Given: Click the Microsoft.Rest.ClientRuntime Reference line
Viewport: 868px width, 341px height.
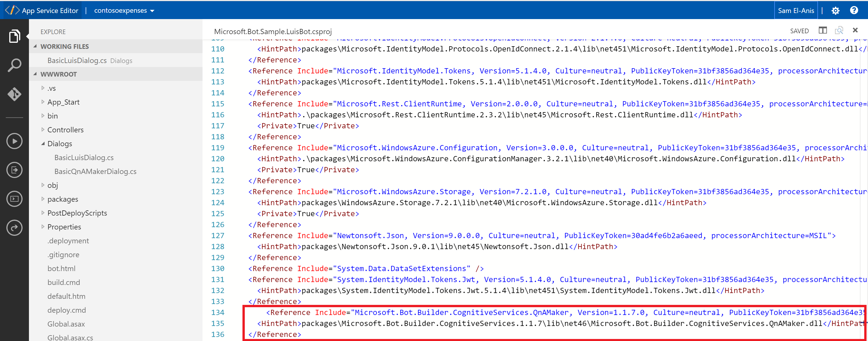Looking at the screenshot, I should click(x=558, y=104).
